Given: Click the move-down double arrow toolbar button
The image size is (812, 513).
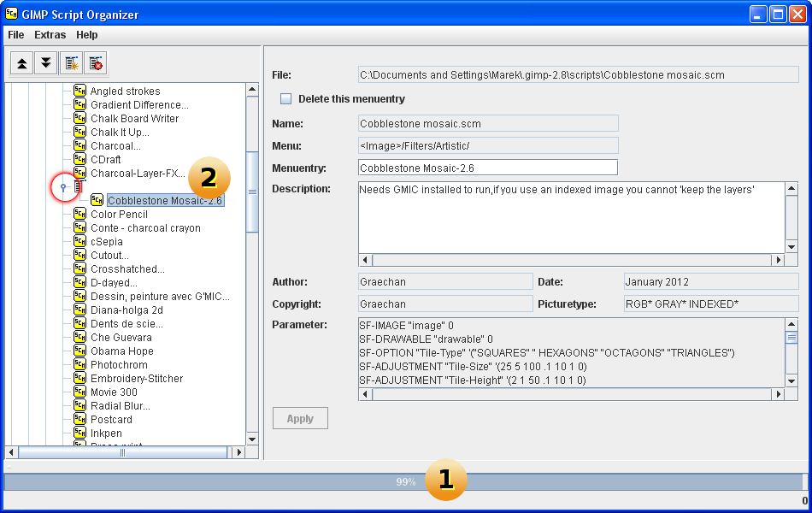Looking at the screenshot, I should click(46, 64).
